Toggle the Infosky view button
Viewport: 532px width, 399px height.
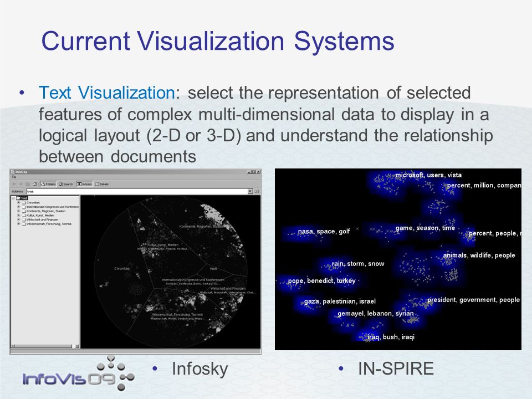(84, 184)
